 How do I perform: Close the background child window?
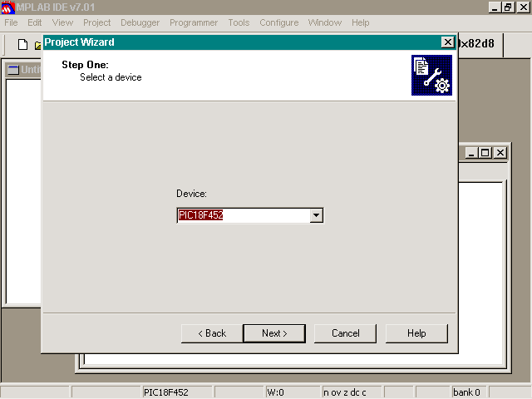500,153
